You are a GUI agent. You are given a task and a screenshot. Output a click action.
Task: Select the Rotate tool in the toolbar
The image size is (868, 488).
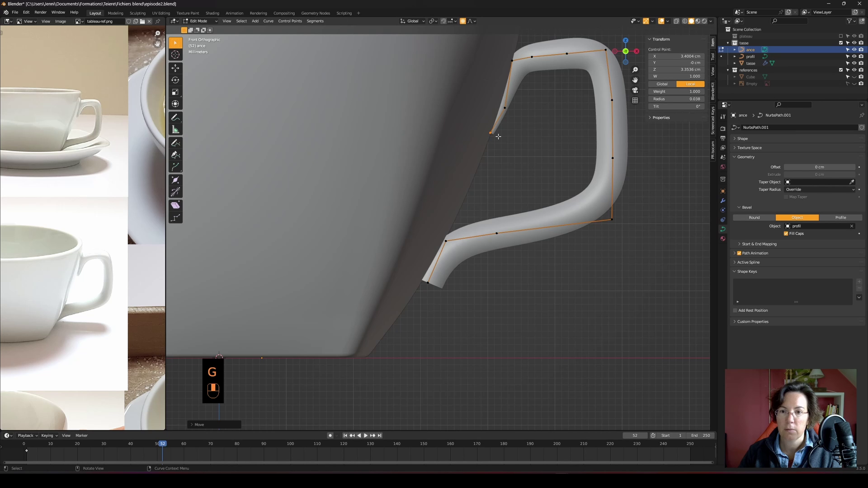pos(175,80)
